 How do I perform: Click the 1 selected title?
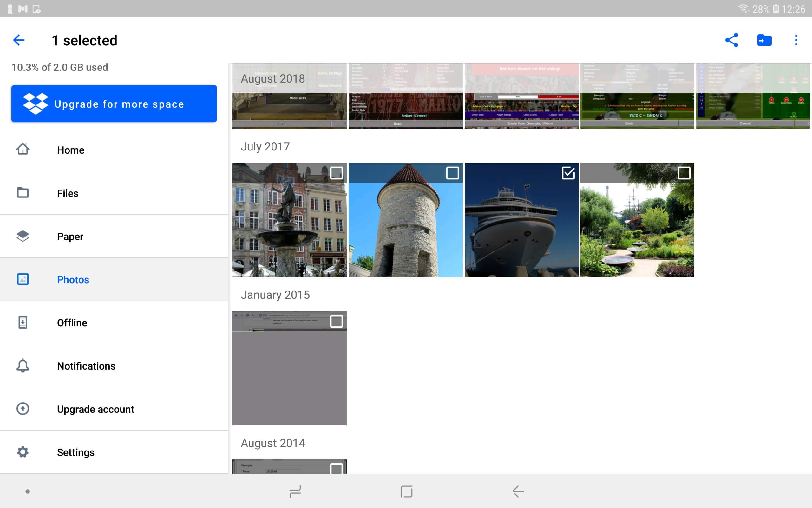[85, 40]
